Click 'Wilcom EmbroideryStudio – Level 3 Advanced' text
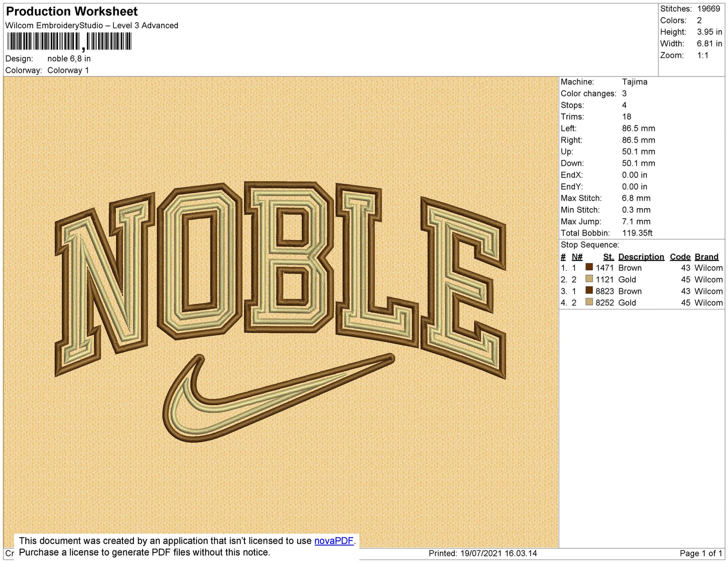 point(92,26)
